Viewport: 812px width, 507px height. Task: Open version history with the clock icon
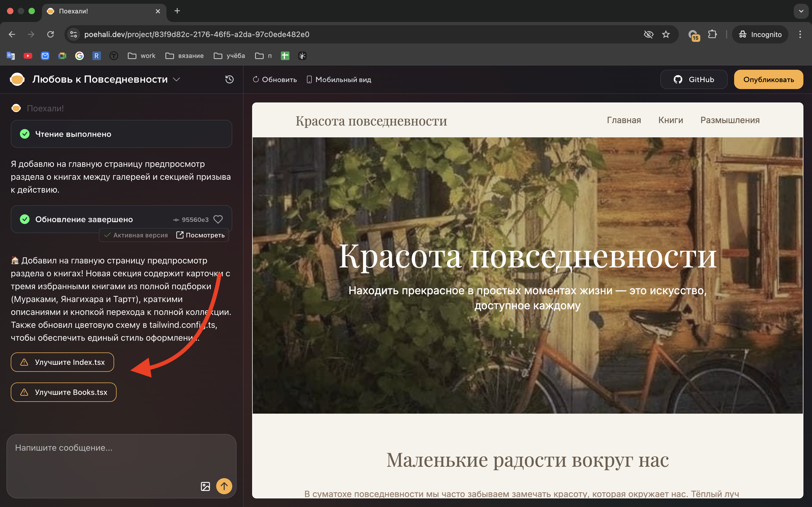(x=229, y=79)
